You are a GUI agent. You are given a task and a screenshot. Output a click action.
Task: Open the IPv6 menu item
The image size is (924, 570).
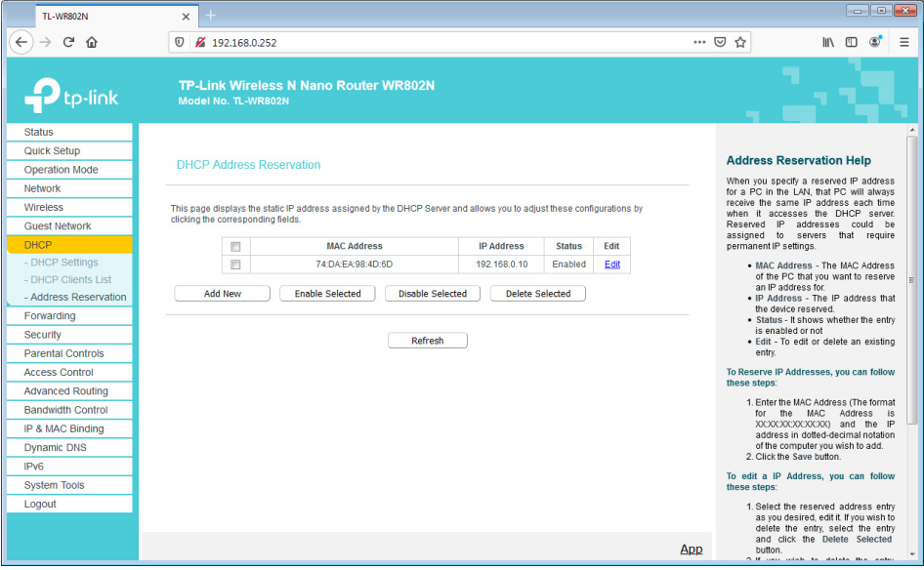(69, 467)
